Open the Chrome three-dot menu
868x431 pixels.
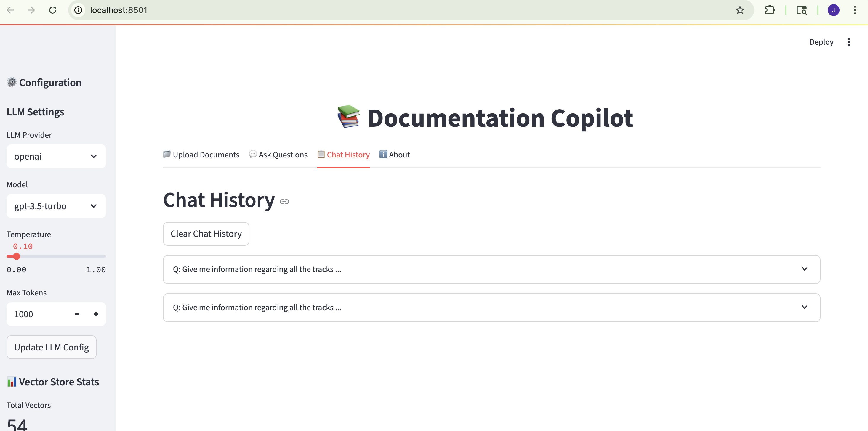(855, 10)
